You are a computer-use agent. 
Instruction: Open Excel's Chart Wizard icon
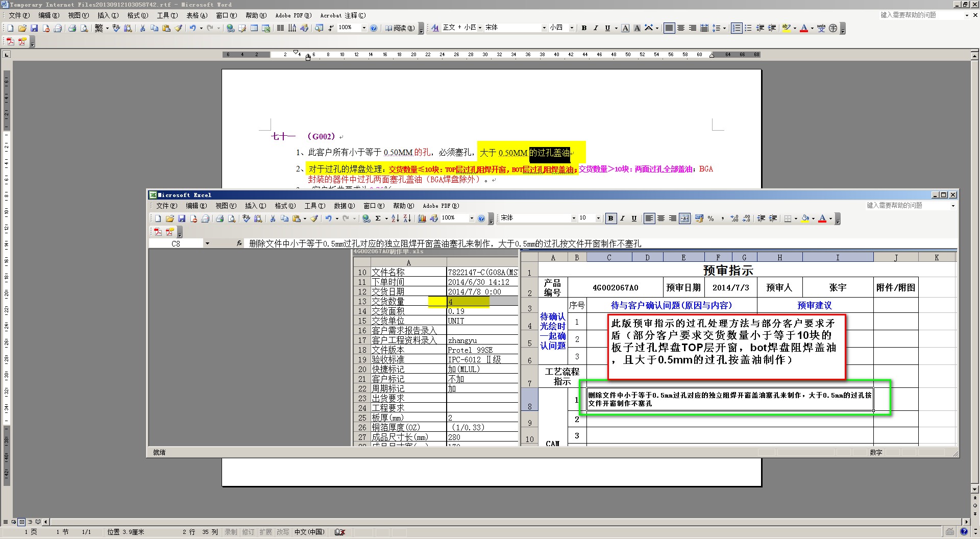[x=422, y=218]
